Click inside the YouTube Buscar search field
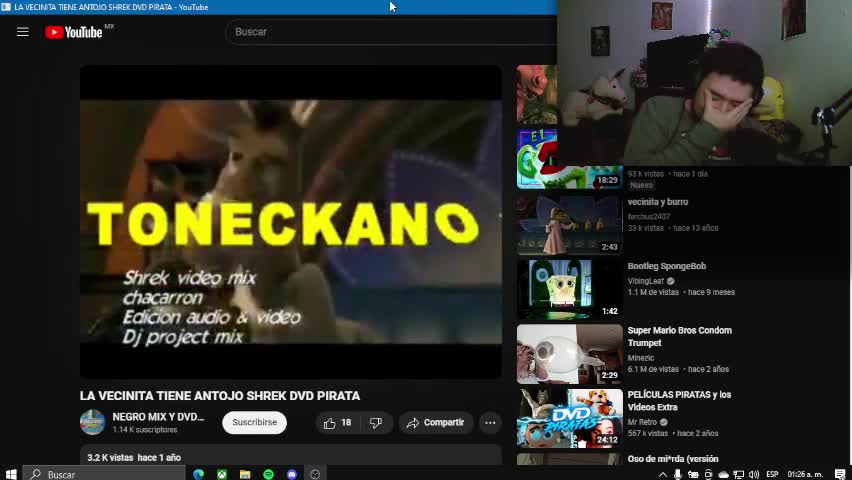The width and height of the screenshot is (852, 480). [x=391, y=32]
